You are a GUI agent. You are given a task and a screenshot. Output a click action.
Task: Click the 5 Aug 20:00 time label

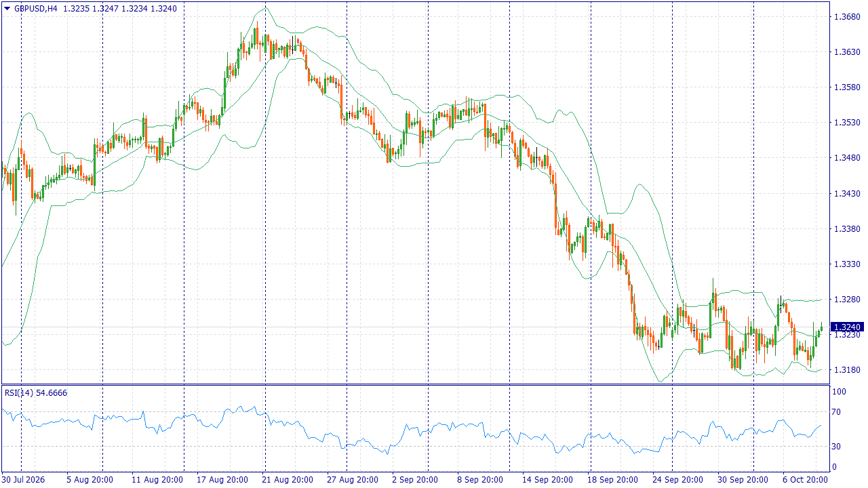[90, 479]
